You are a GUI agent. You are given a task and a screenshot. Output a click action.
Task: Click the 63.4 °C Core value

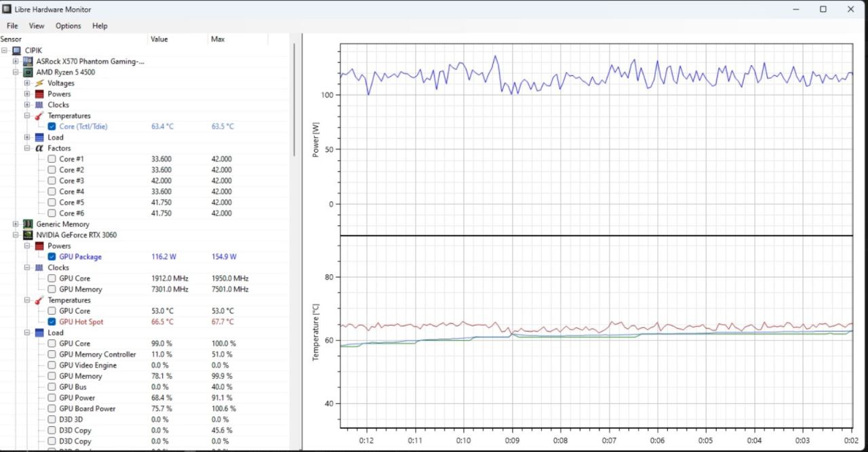coord(162,126)
